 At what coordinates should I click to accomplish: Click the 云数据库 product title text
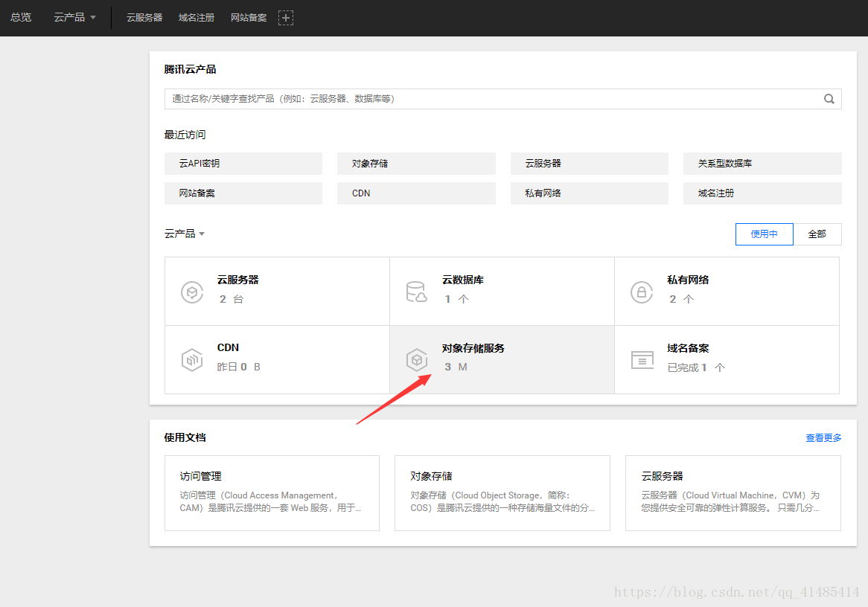tap(463, 280)
